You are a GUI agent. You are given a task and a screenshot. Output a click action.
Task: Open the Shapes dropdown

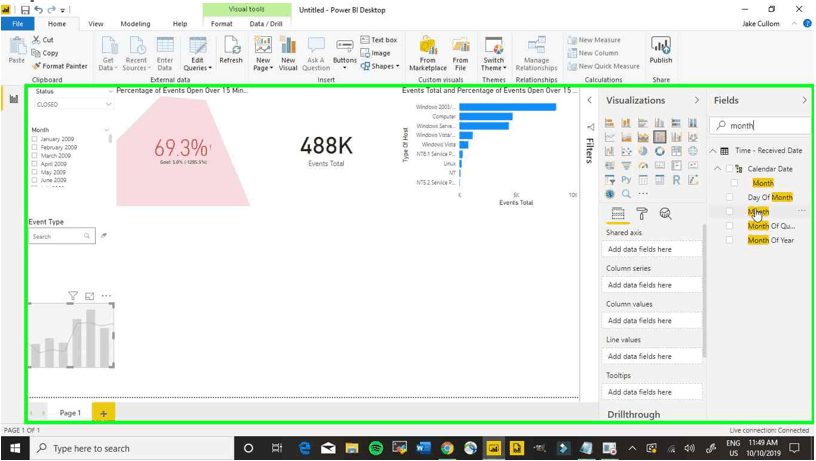(x=380, y=66)
